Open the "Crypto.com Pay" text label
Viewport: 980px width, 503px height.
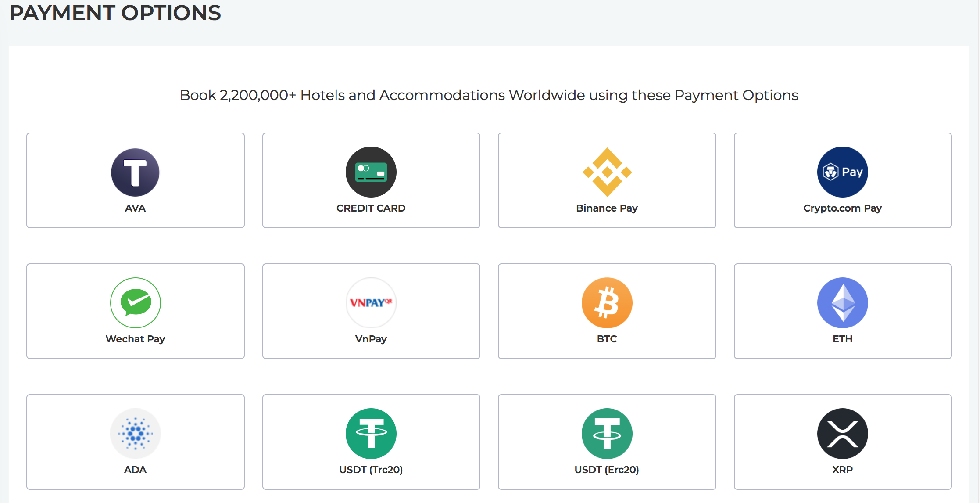[842, 208]
